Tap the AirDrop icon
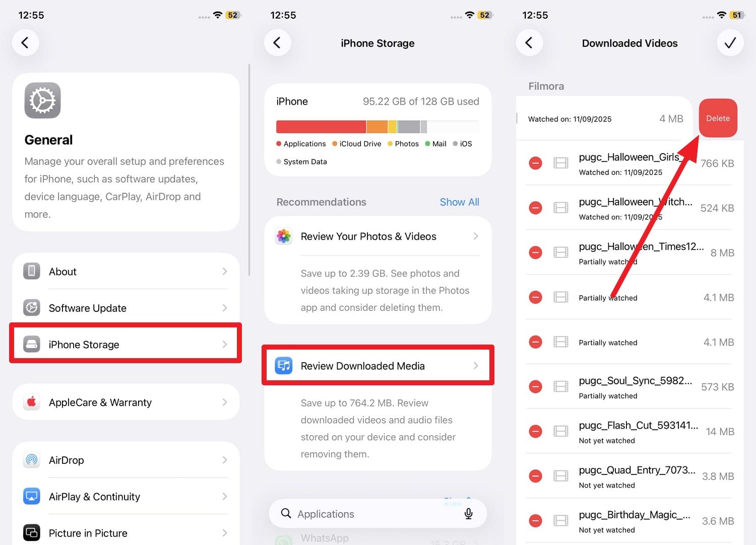The image size is (756, 545). [x=32, y=460]
